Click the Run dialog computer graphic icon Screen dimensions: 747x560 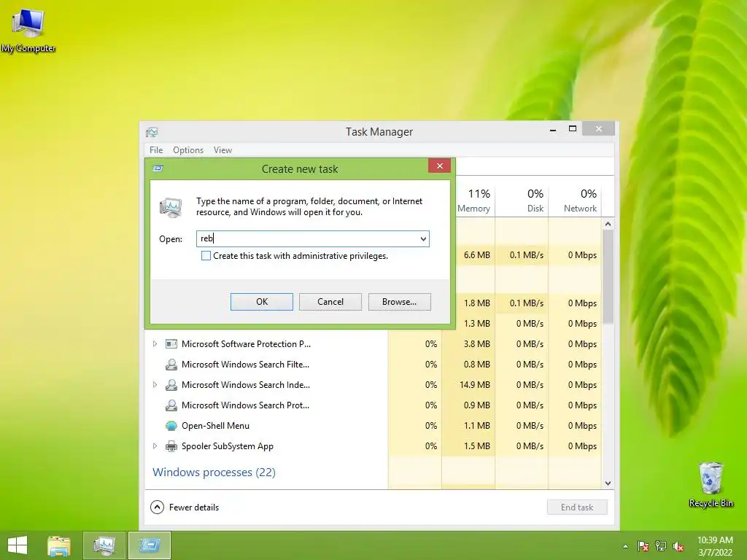pos(171,207)
